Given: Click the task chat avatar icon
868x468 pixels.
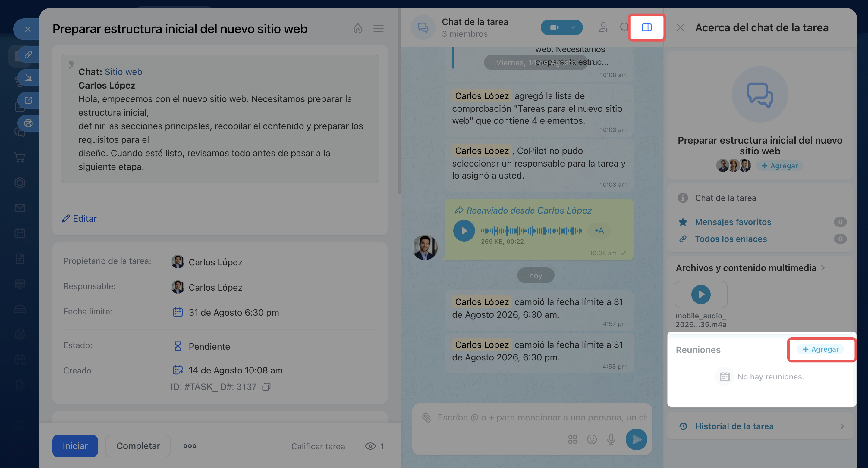Looking at the screenshot, I should pyautogui.click(x=423, y=28).
